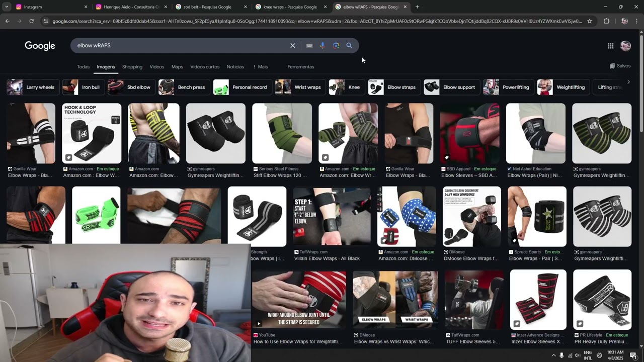Viewport: 644px width, 362px height.
Task: Open the Wi-Fi network tray icon
Action: (x=570, y=355)
